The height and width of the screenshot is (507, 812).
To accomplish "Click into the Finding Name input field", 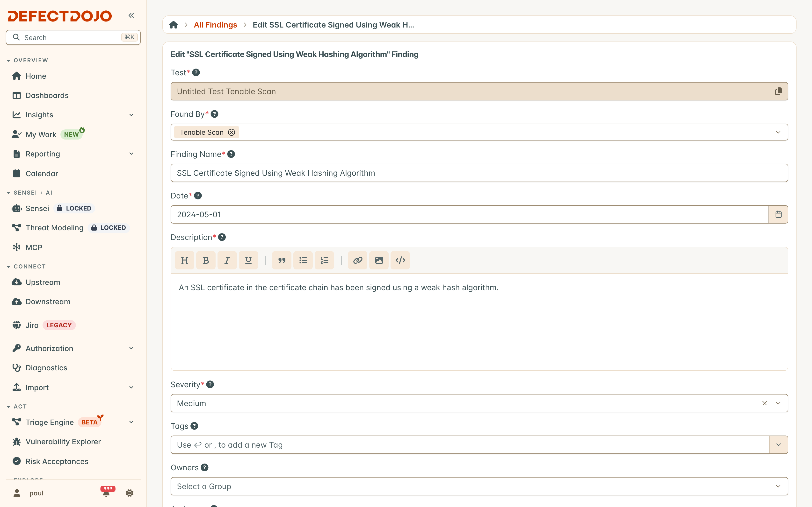I will click(479, 173).
